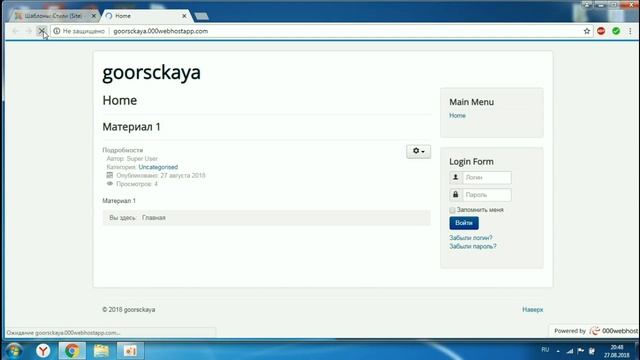Click the lock icon beside Пароль field

[456, 195]
